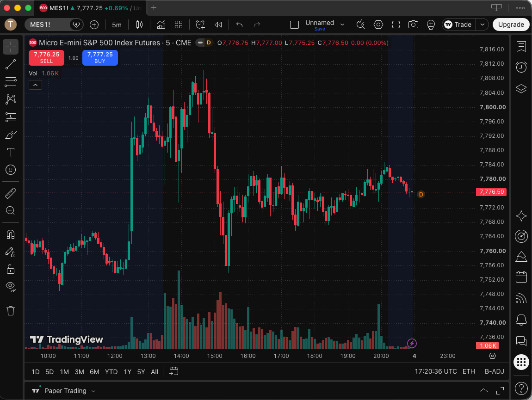
Task: Start bar replay mode
Action: point(218,25)
